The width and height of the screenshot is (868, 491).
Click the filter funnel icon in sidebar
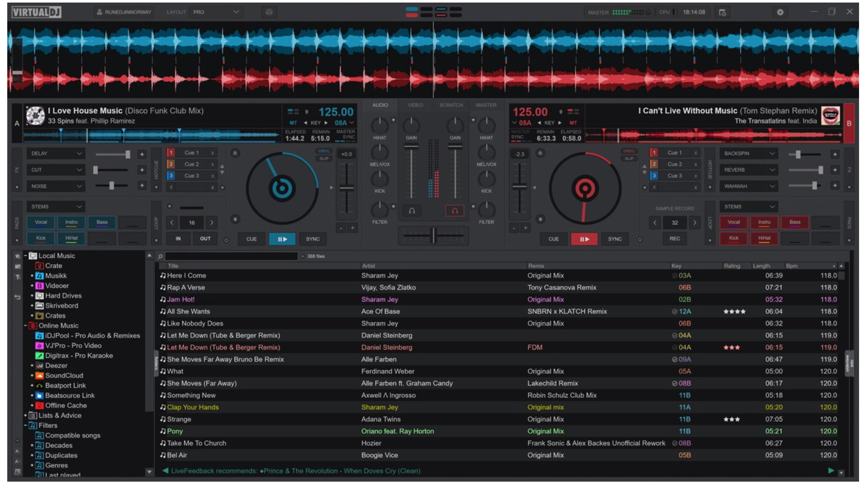coord(17,277)
